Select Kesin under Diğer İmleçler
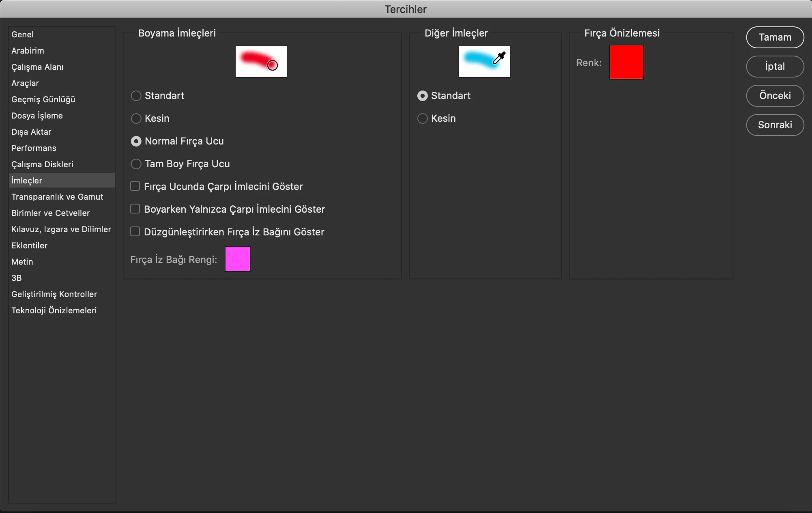The width and height of the screenshot is (812, 513). (x=423, y=119)
